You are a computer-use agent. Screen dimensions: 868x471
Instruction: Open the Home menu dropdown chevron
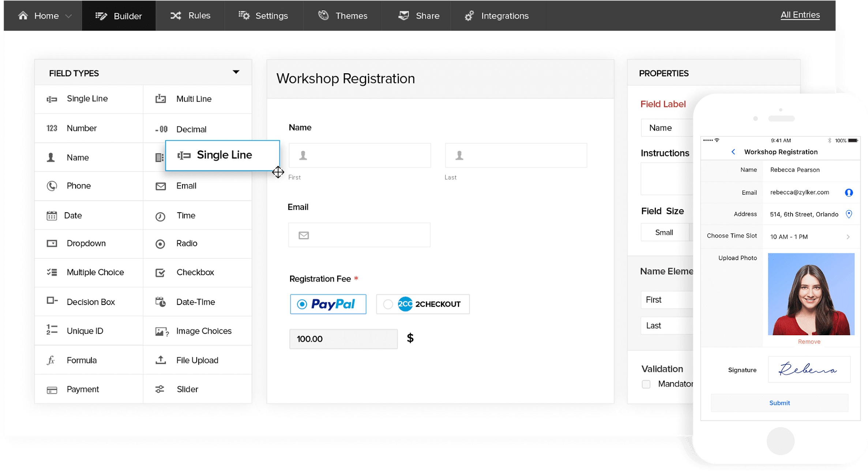pos(68,16)
